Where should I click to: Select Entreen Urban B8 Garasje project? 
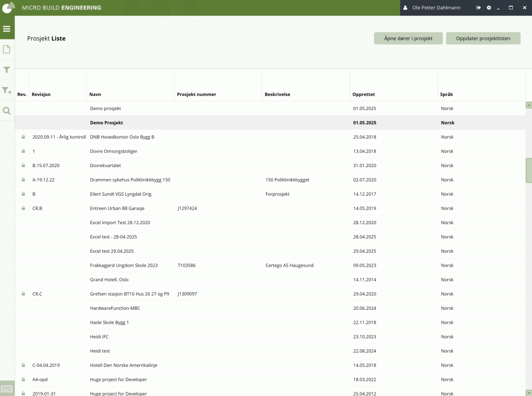coord(270,208)
